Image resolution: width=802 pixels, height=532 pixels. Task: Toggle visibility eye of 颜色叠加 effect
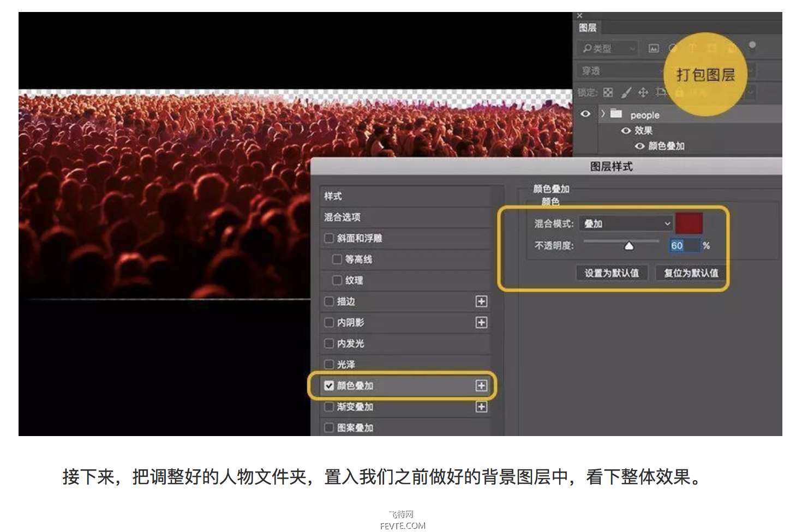(x=640, y=146)
